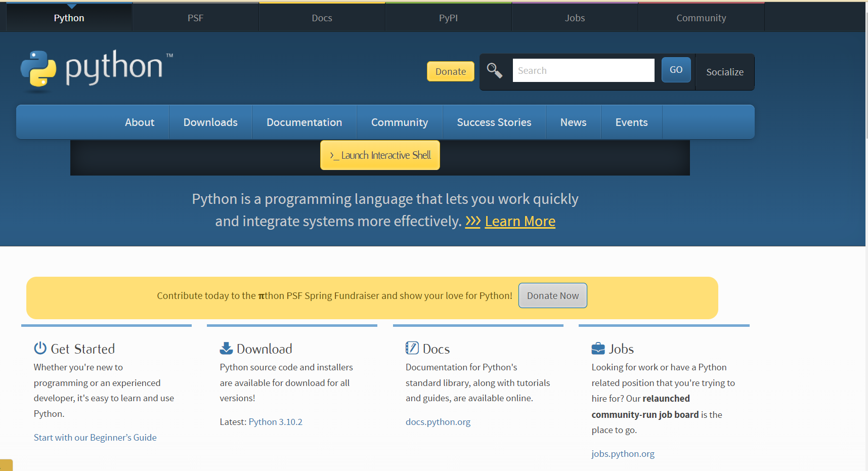Click the Get Started power icon
This screenshot has height=471, width=868.
pyautogui.click(x=40, y=348)
